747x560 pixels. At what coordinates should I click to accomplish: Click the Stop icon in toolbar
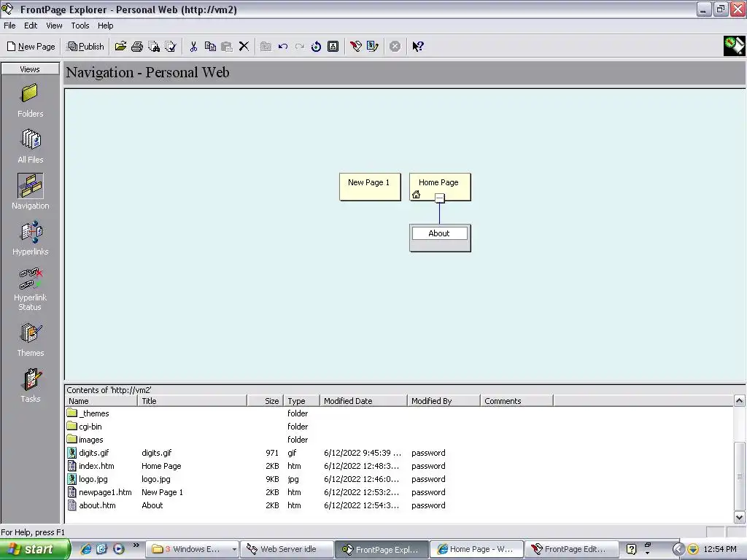pyautogui.click(x=395, y=46)
